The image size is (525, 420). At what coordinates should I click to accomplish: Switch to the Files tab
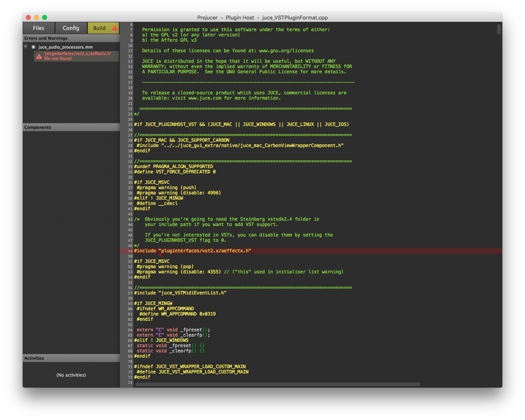[x=38, y=28]
